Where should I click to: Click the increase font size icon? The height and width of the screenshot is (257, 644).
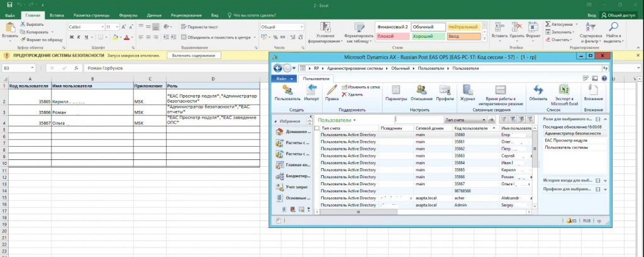pos(123,26)
